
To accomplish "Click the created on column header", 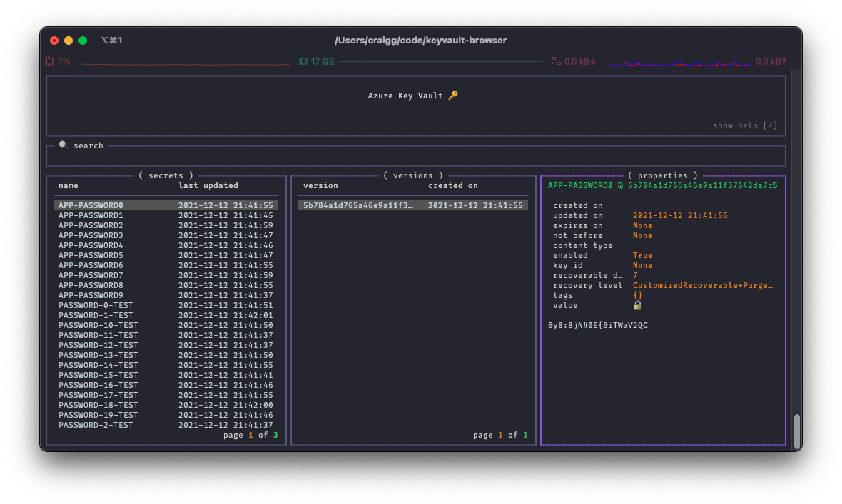I will pyautogui.click(x=452, y=185).
